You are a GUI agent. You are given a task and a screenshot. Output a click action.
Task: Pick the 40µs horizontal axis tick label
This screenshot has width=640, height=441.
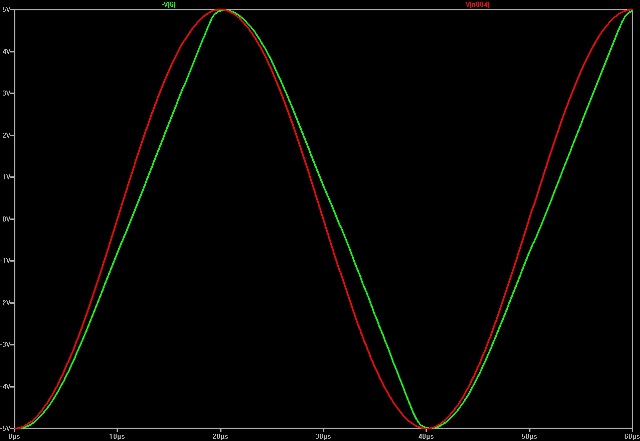427,436
